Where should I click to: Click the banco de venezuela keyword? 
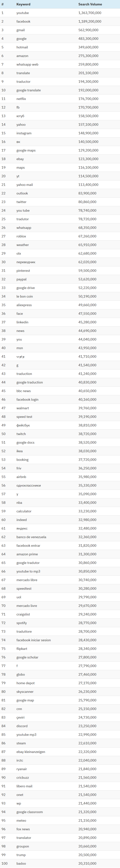click(x=31, y=537)
